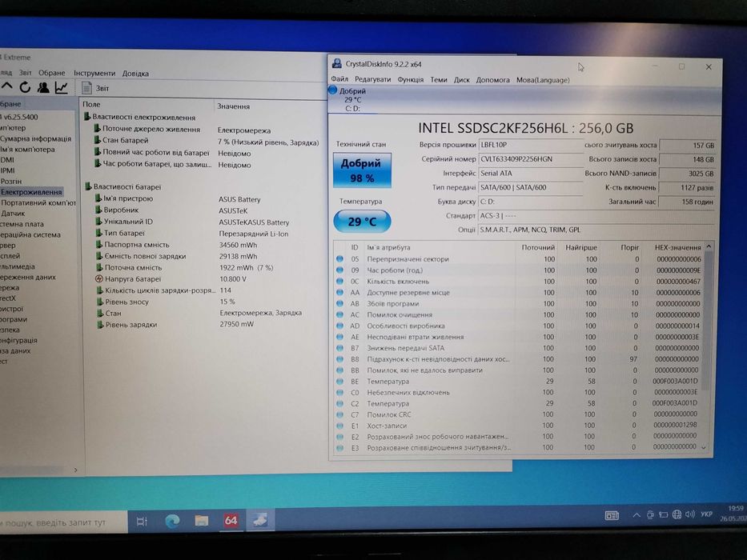Click the Напруга батареї voltage icon
Screen dimensions: 747x560
pyautogui.click(x=99, y=278)
